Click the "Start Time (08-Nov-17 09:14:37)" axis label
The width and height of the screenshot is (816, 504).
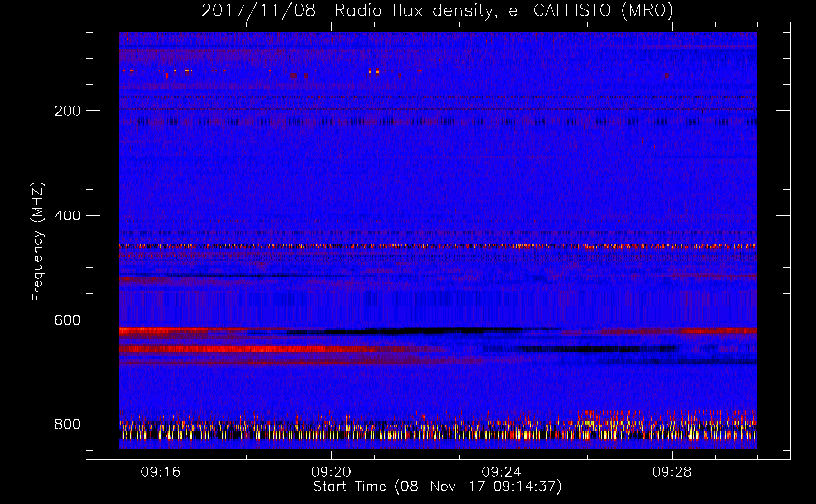pos(437,487)
